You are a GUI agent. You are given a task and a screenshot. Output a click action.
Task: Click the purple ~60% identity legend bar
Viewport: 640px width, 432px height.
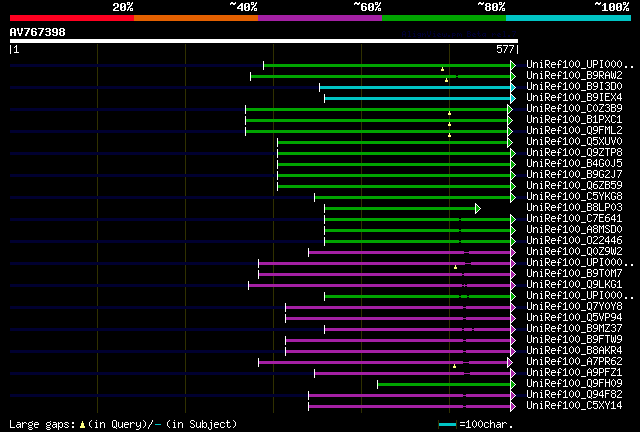[x=320, y=18]
